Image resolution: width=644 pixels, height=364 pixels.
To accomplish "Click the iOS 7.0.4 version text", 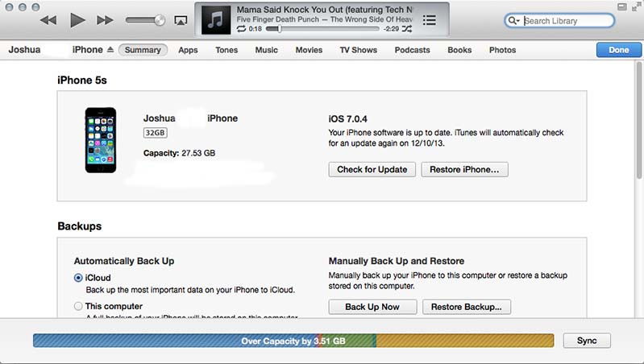I will pos(347,119).
